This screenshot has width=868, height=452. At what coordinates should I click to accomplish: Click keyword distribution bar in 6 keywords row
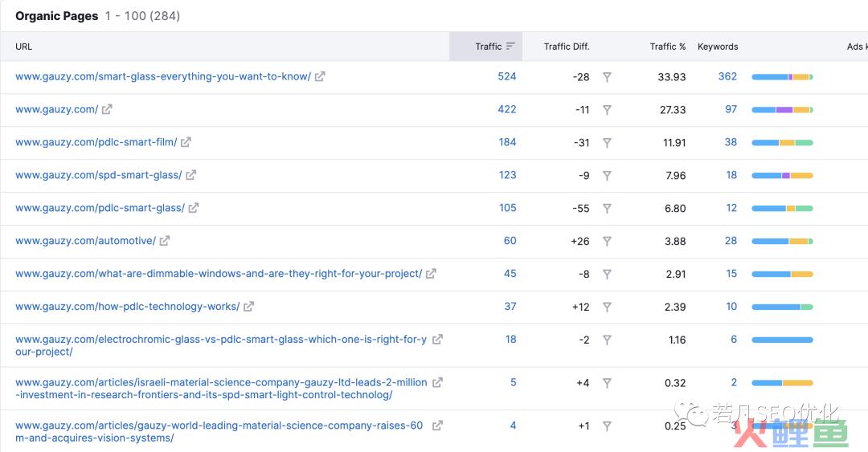(x=782, y=340)
